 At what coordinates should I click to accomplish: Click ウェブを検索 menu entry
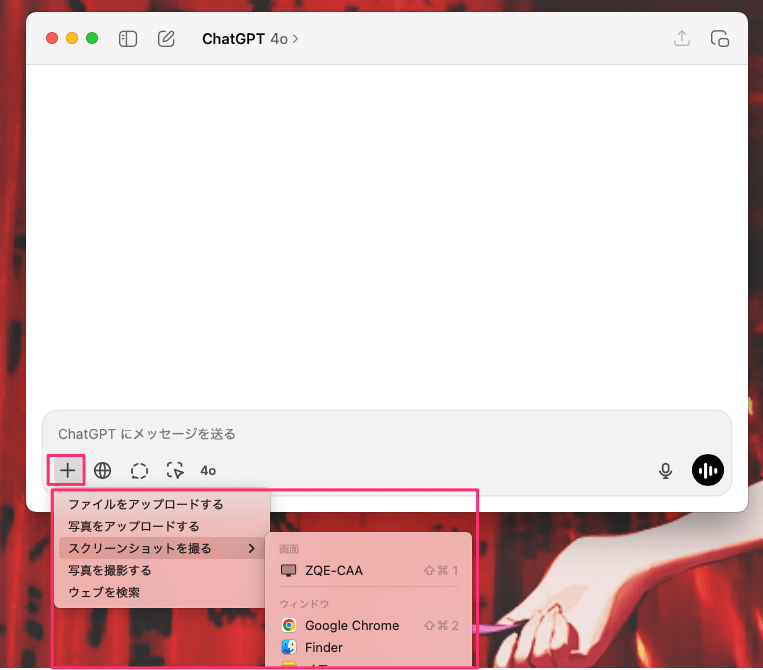(104, 592)
